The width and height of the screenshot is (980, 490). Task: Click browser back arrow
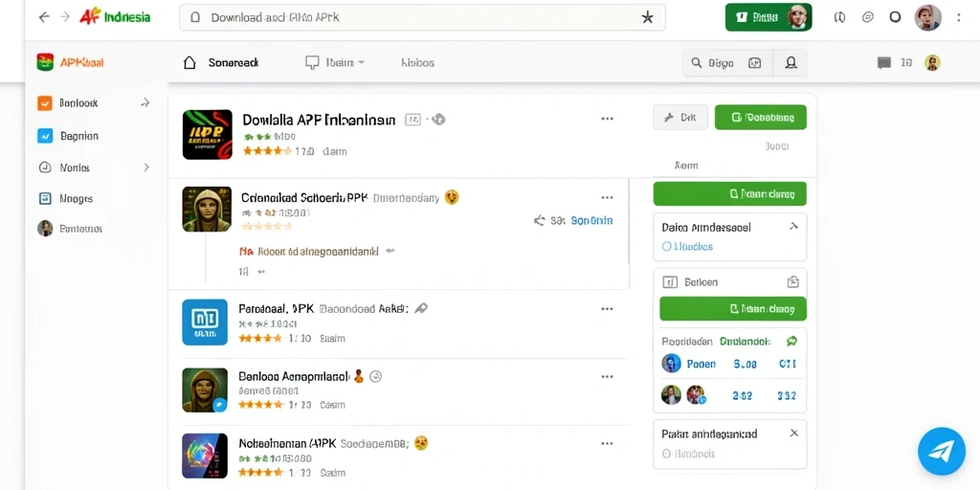point(44,17)
